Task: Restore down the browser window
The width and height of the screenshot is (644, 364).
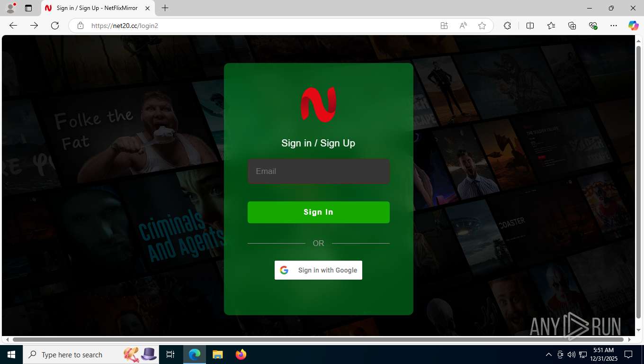Action: 611,8
